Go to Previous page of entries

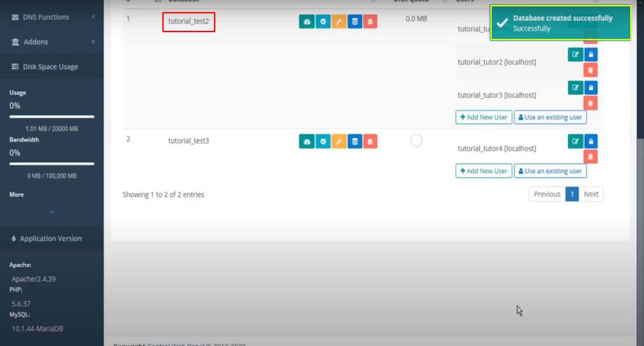[x=547, y=194]
